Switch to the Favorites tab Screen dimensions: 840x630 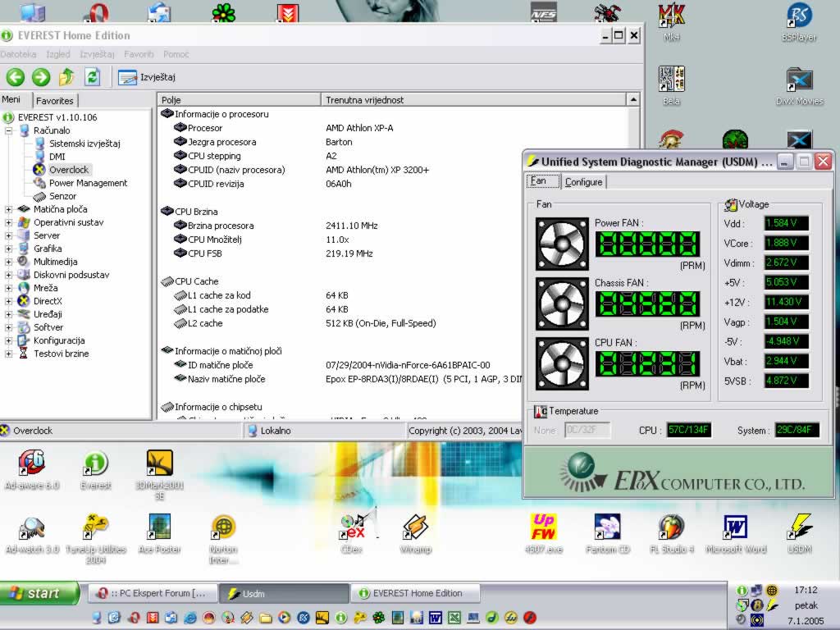(55, 100)
